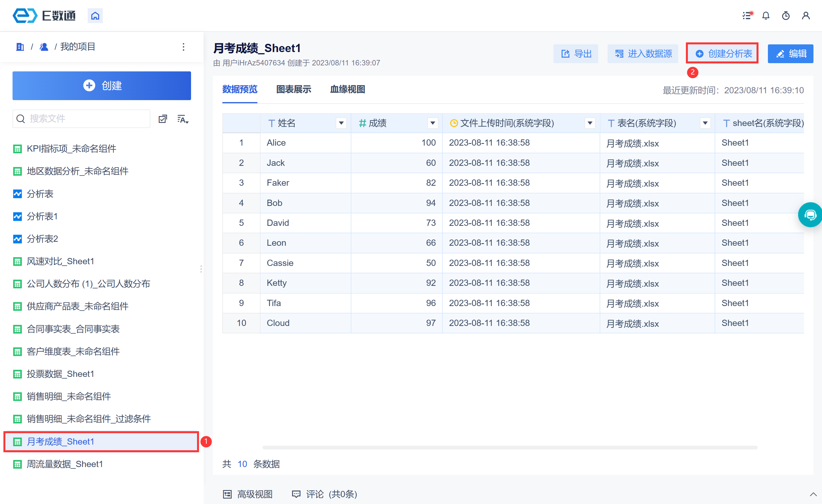Click the home icon in top bar

tap(95, 16)
